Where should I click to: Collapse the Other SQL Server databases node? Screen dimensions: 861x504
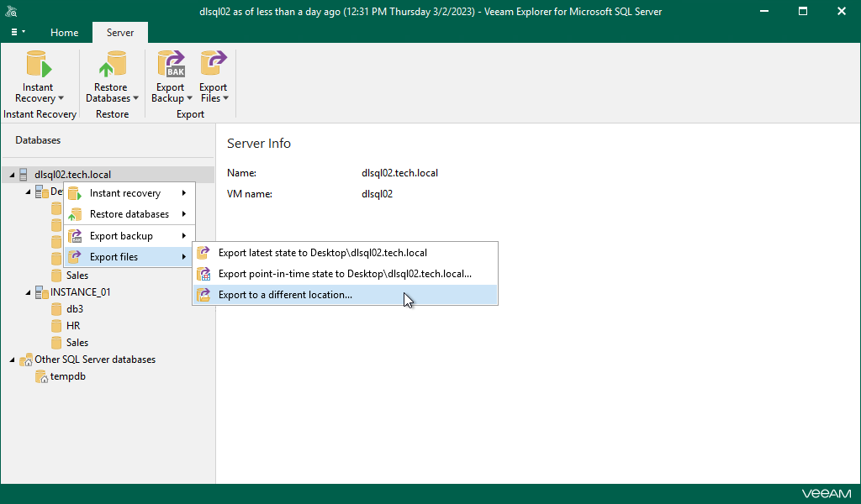coord(10,359)
